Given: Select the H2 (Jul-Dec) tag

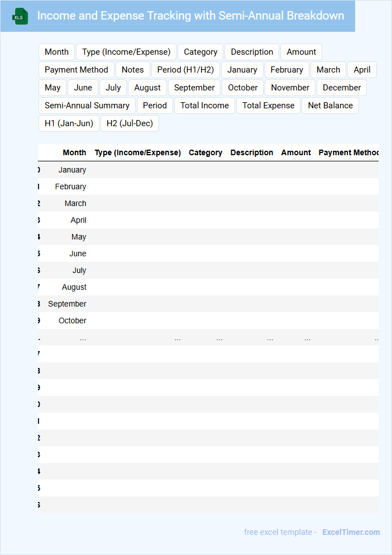Looking at the screenshot, I should (130, 123).
